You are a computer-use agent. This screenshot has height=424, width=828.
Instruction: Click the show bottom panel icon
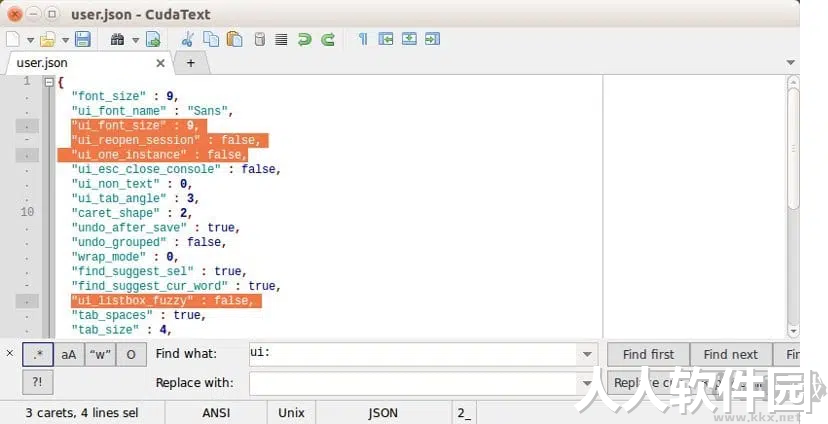(409, 39)
